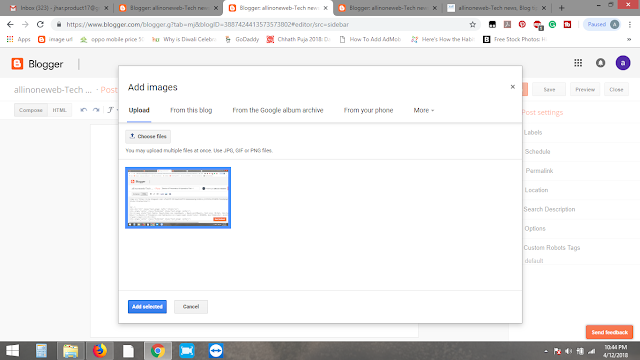Reload the page with refresh icon
Image resolution: width=640 pixels, height=360 pixels.
pos(40,24)
